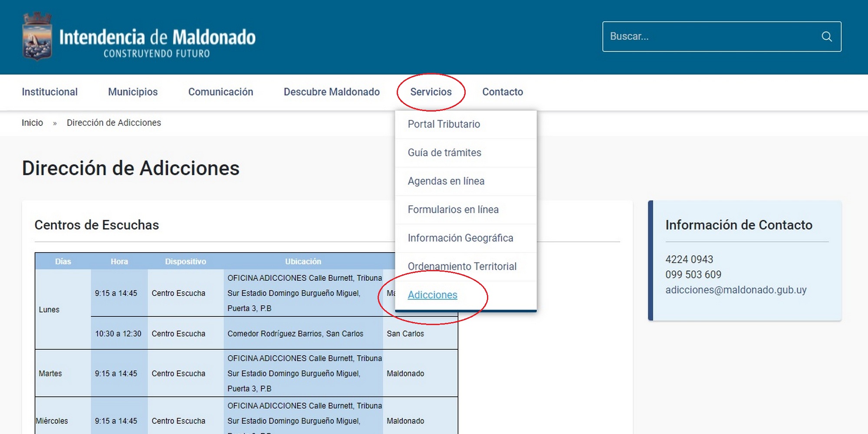Select Portal Tributario from the menu

click(x=444, y=124)
